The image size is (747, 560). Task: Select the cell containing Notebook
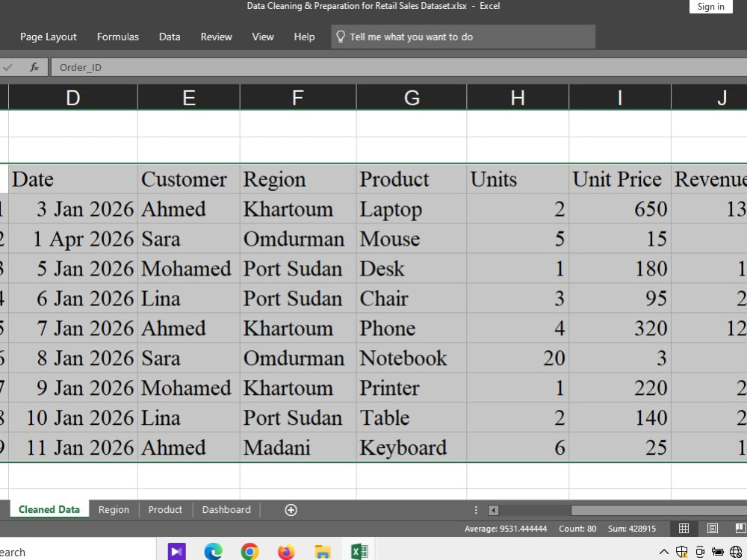click(412, 358)
